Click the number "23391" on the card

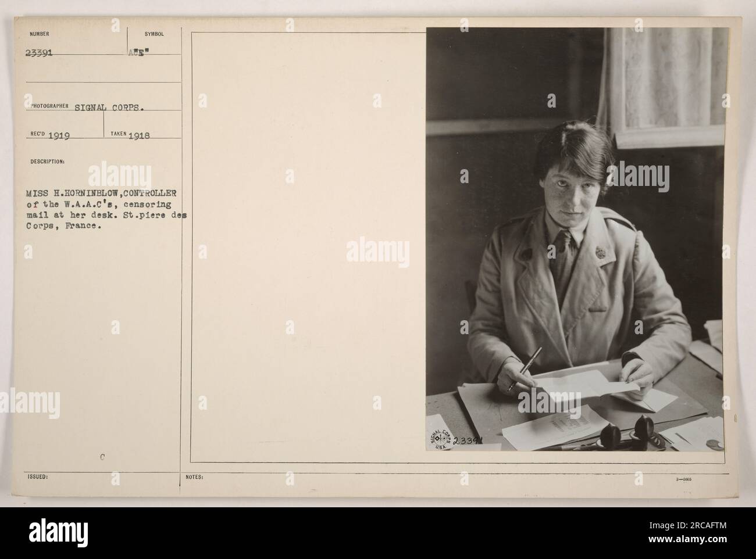pyautogui.click(x=40, y=52)
